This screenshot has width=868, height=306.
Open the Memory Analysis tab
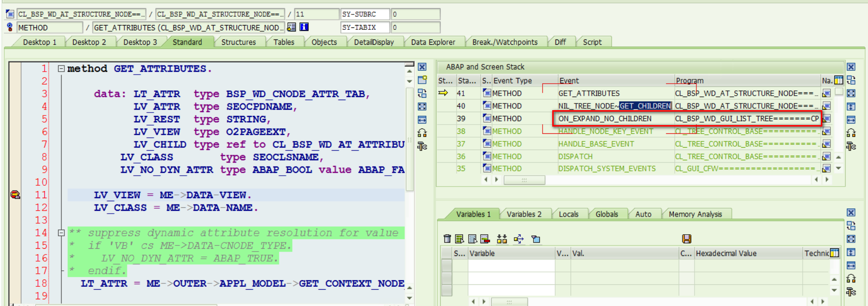(695, 214)
